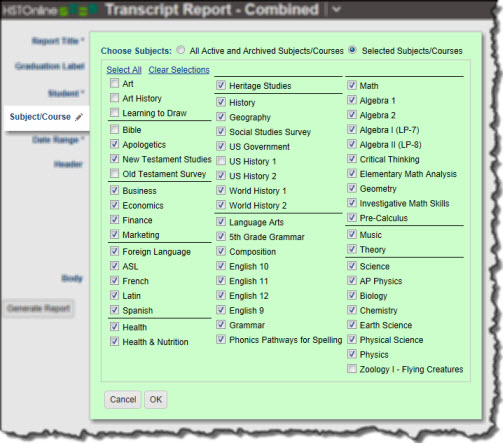Click the HSTOnline logo
The height and width of the screenshot is (443, 503).
pos(50,10)
